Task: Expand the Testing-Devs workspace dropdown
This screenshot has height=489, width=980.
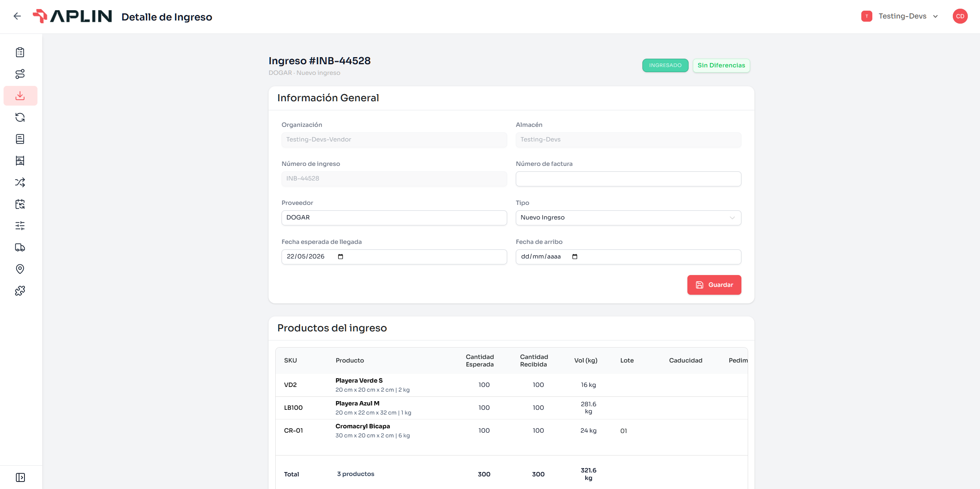Action: (x=900, y=16)
